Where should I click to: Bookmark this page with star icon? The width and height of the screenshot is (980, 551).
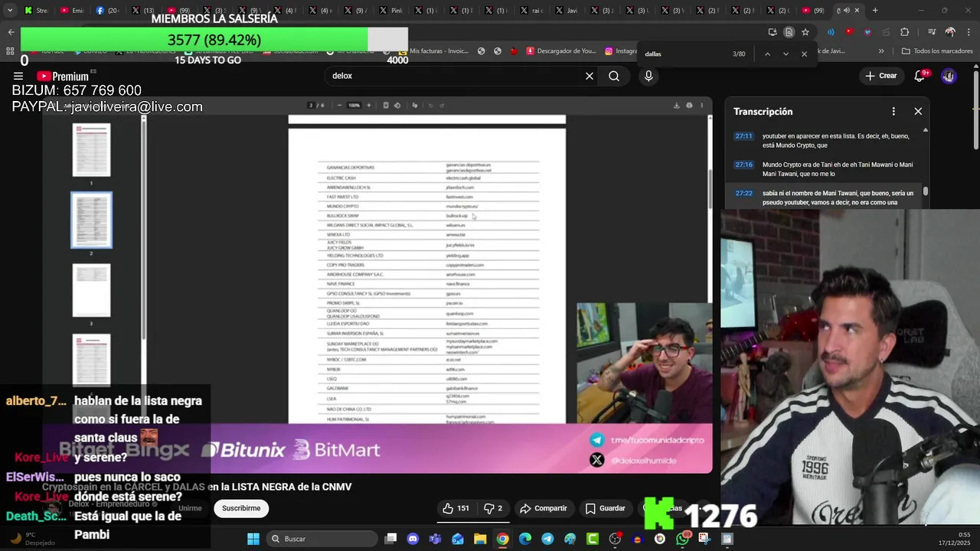click(805, 32)
